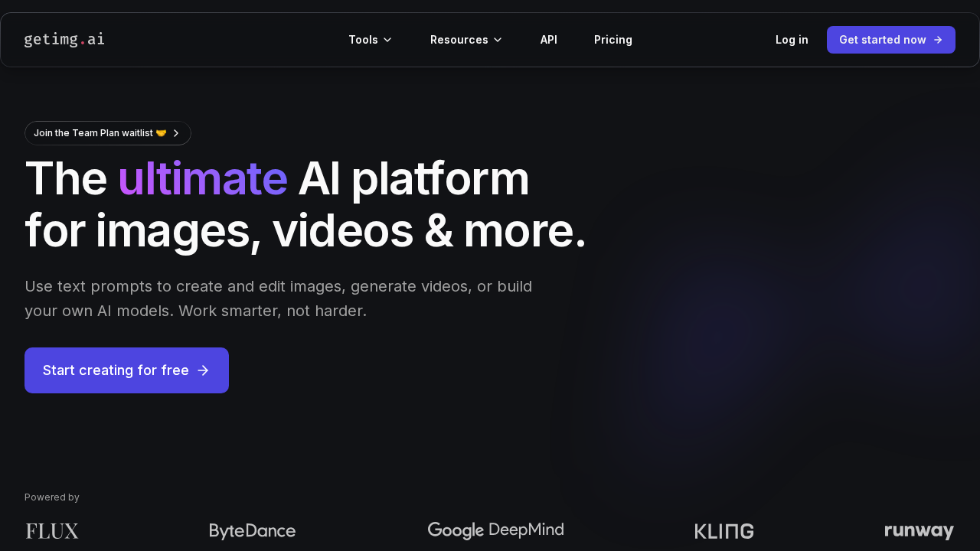980x551 pixels.
Task: Click the chevron arrow on waitlist banner
Action: pos(175,133)
